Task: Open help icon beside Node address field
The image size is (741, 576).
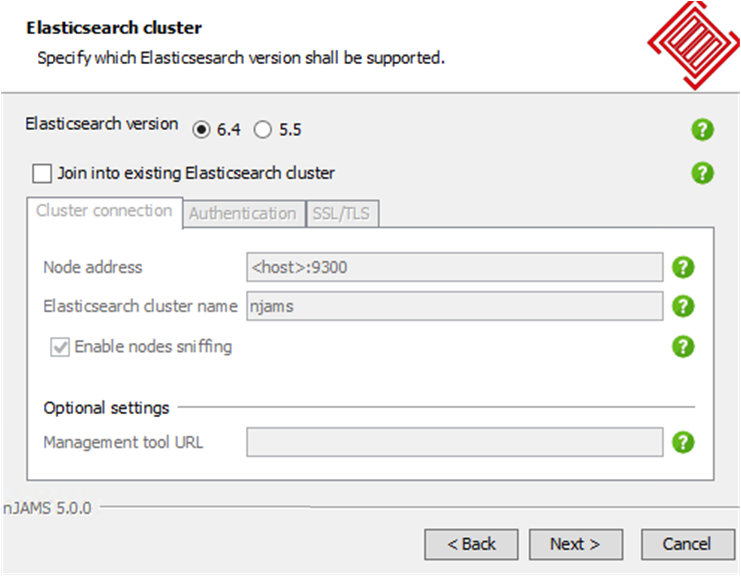Action: tap(683, 267)
